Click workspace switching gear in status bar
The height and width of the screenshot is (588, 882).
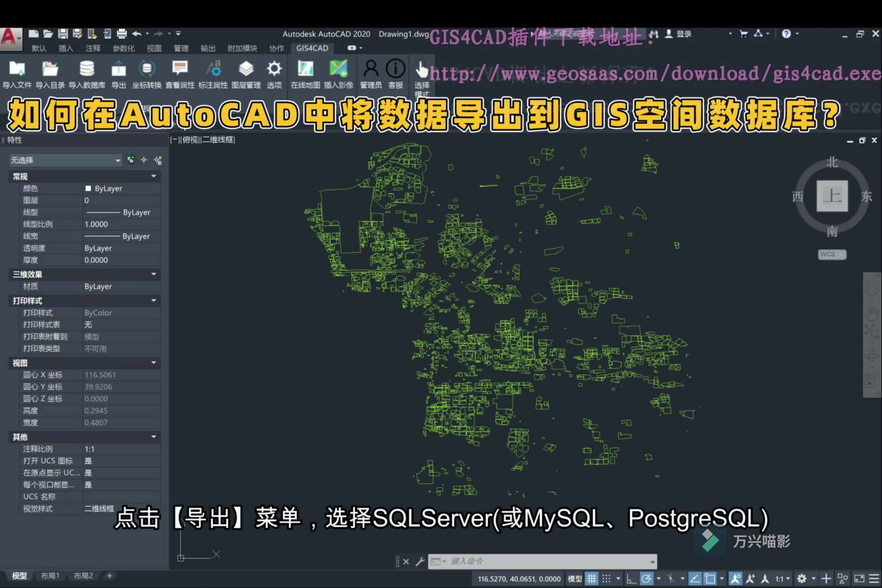click(802, 579)
